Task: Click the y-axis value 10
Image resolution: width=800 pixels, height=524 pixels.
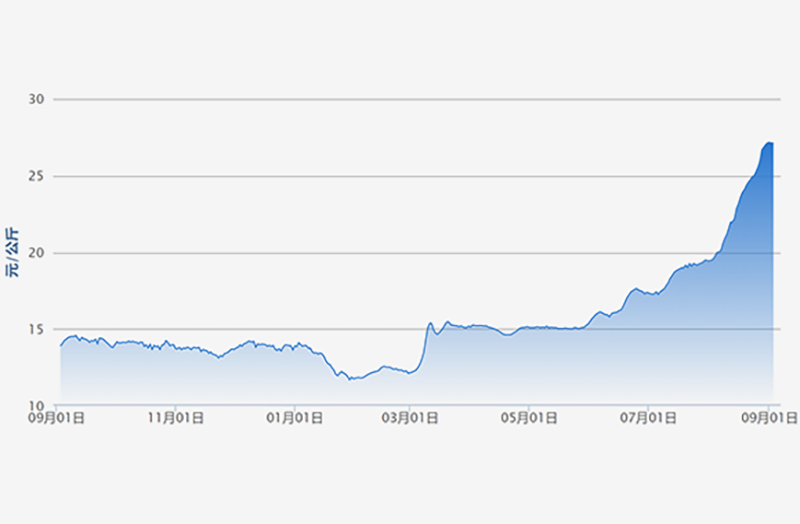Action: 38,406
